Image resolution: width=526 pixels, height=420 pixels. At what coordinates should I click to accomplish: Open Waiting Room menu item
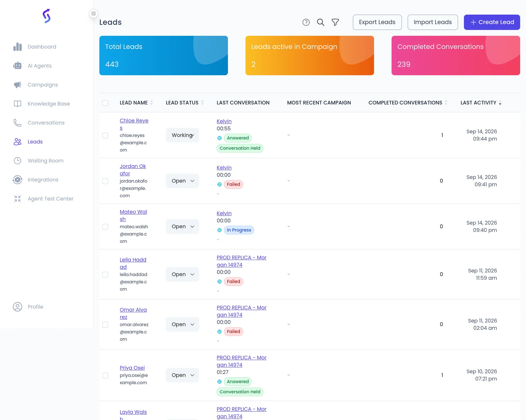[46, 161]
